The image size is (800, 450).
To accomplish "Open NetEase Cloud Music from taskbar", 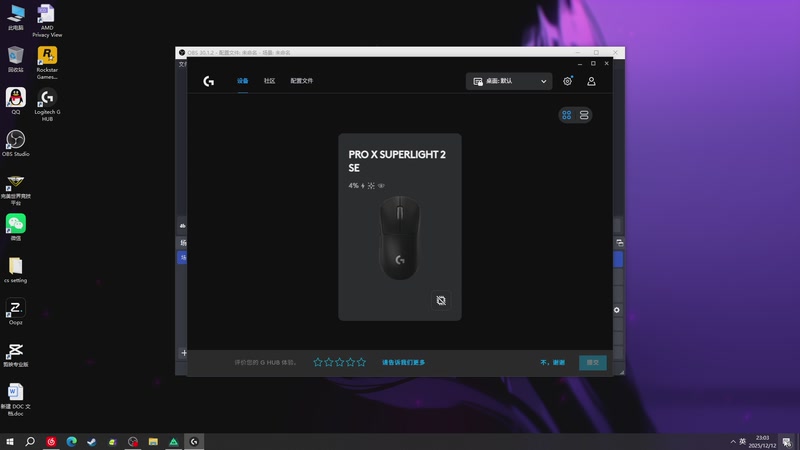I will 51,441.
